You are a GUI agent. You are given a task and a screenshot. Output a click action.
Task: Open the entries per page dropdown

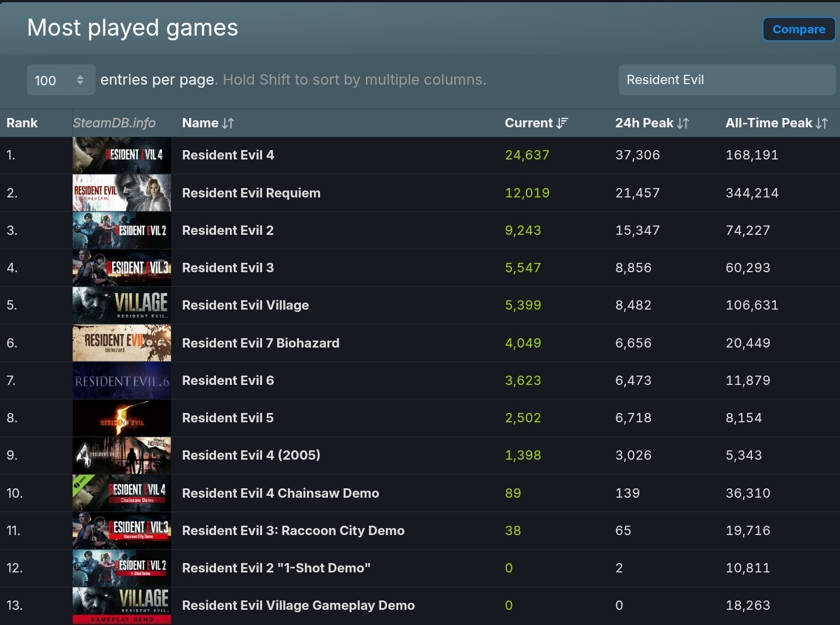click(x=61, y=80)
